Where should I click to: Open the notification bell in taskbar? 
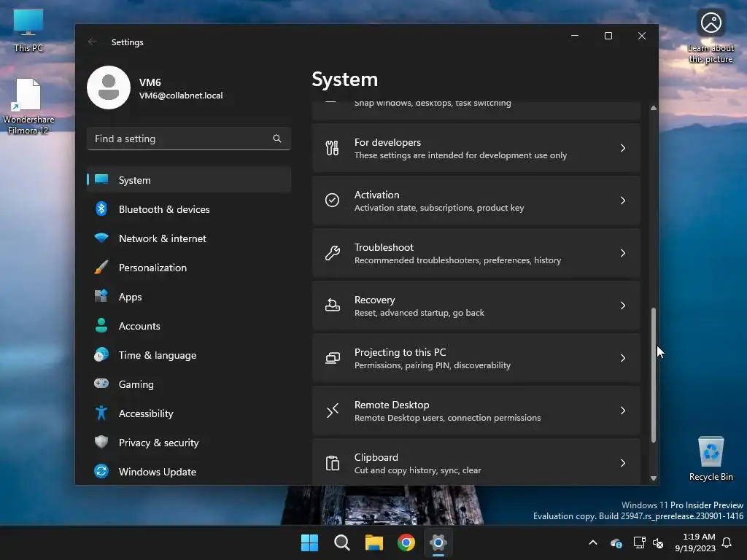click(x=727, y=542)
